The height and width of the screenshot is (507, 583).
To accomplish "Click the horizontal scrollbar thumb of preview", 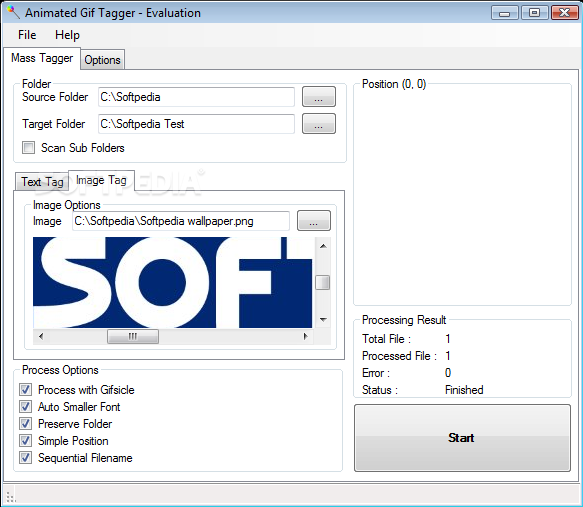I will 133,336.
